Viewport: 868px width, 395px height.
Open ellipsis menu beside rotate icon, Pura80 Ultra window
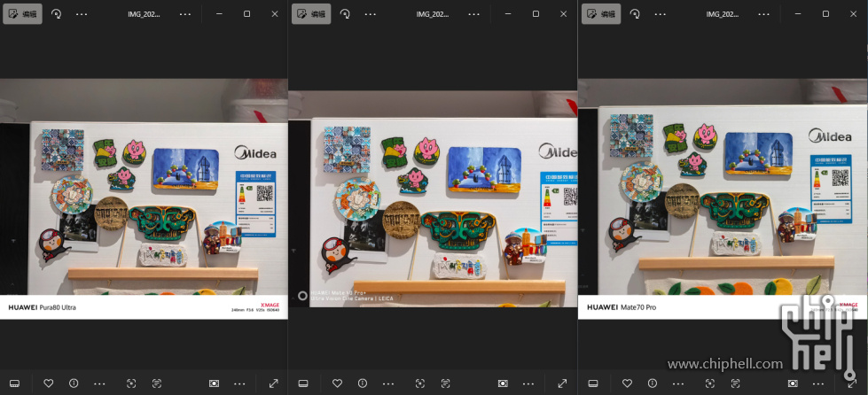coord(82,14)
